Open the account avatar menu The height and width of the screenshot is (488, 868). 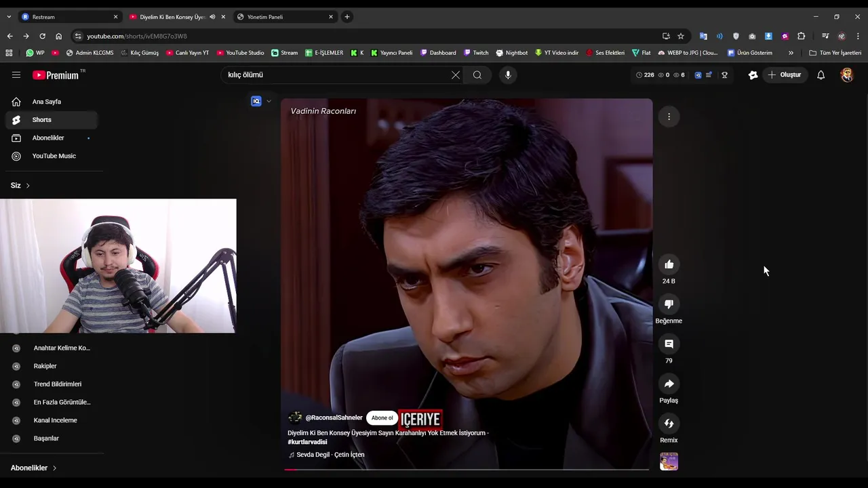tap(847, 75)
